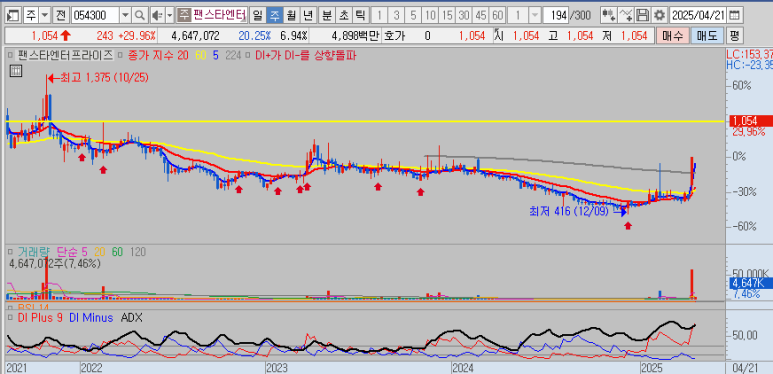This screenshot has width=773, height=374.
Task: Expand the speaker options dropdown arrow
Action: [170, 16]
